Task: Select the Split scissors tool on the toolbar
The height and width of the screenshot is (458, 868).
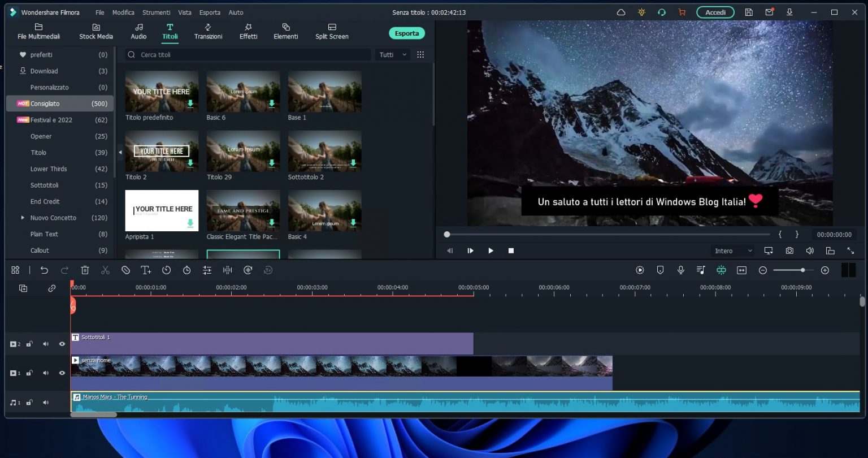Action: pyautogui.click(x=105, y=270)
